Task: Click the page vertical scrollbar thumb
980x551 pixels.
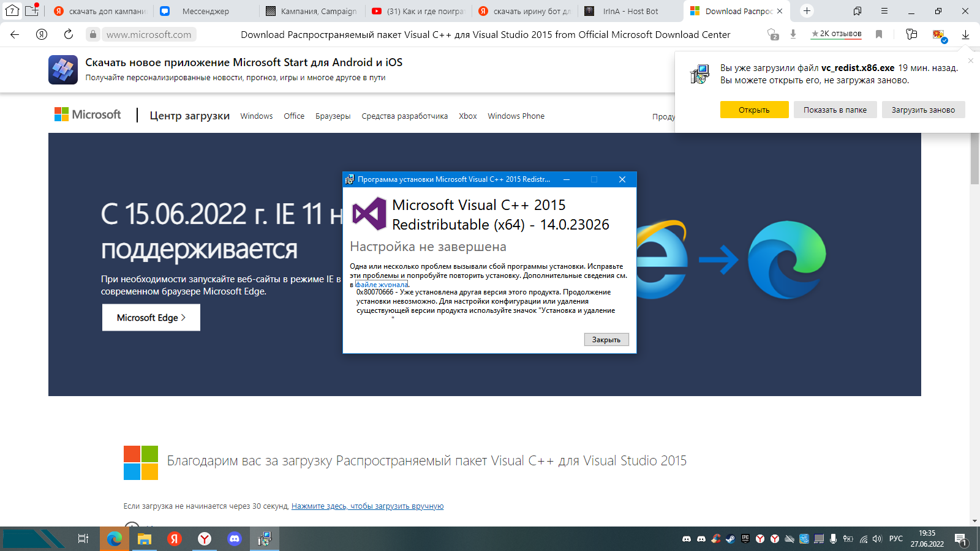Action: [974, 158]
